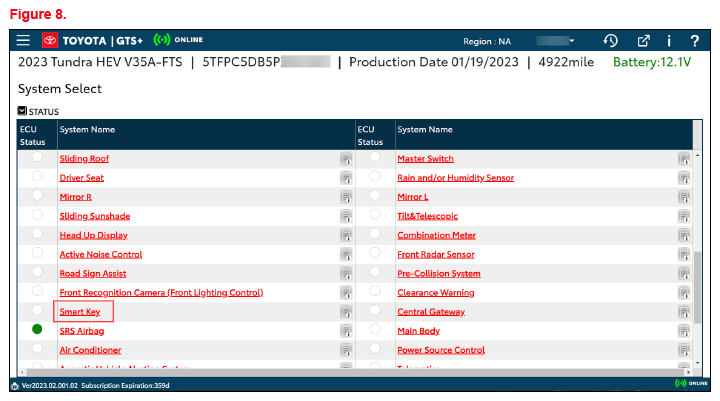Open Road Sign Assist system
Image resolution: width=720 pixels, height=401 pixels.
click(93, 274)
